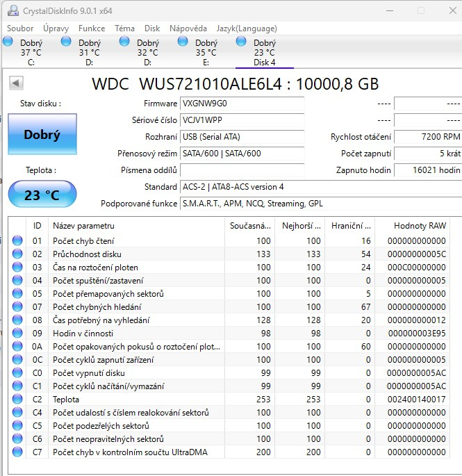Click status orb for attribute 05 přemapovaných sektorů
The width and height of the screenshot is (462, 476).
pyautogui.click(x=17, y=293)
